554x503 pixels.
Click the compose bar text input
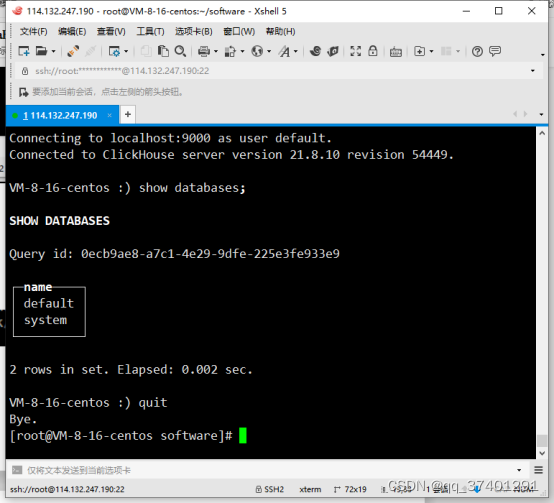pyautogui.click(x=269, y=470)
